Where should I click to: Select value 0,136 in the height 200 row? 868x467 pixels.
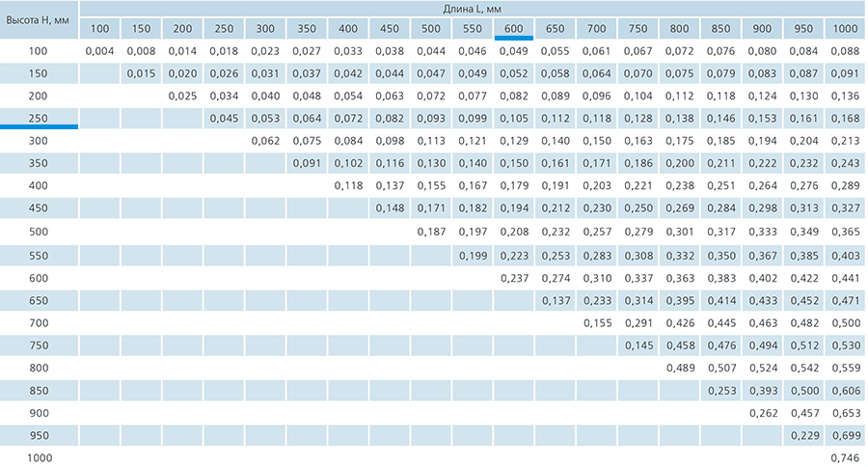click(x=845, y=96)
